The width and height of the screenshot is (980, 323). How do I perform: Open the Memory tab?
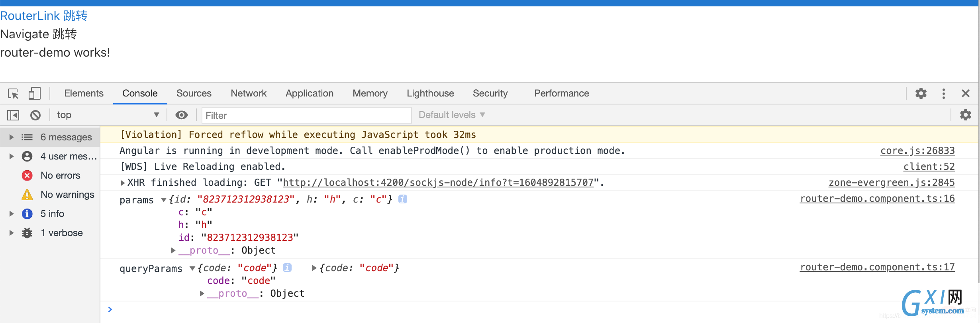pos(370,93)
